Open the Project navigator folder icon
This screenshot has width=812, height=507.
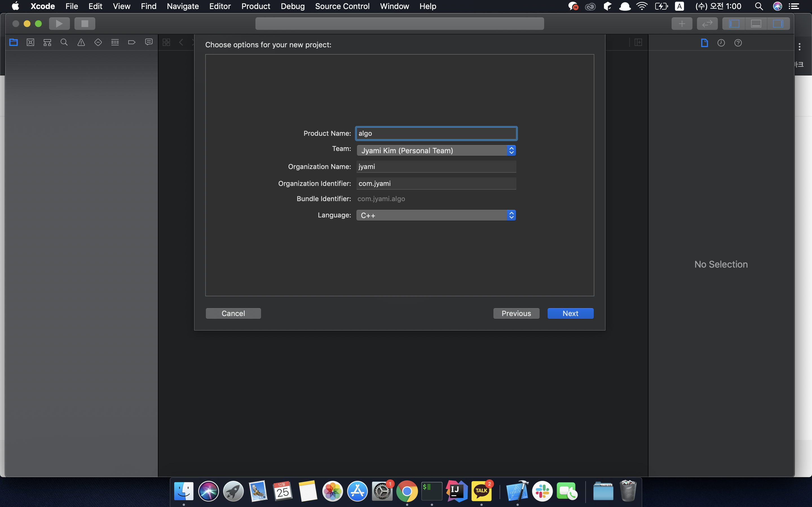coord(14,42)
